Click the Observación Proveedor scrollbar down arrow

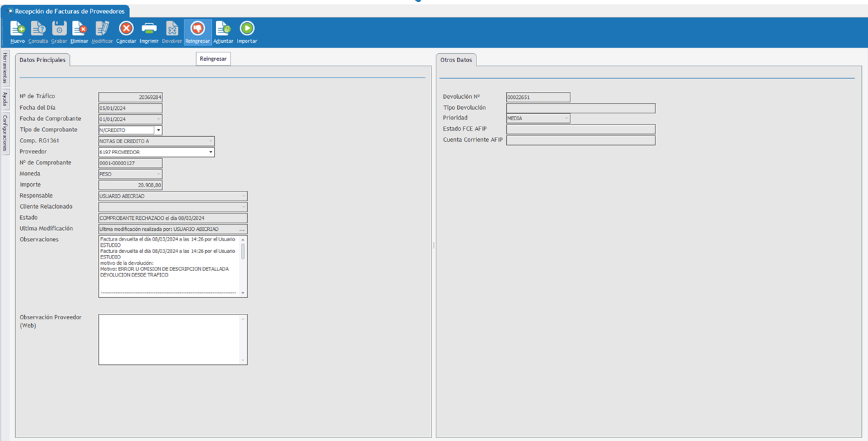[x=243, y=360]
